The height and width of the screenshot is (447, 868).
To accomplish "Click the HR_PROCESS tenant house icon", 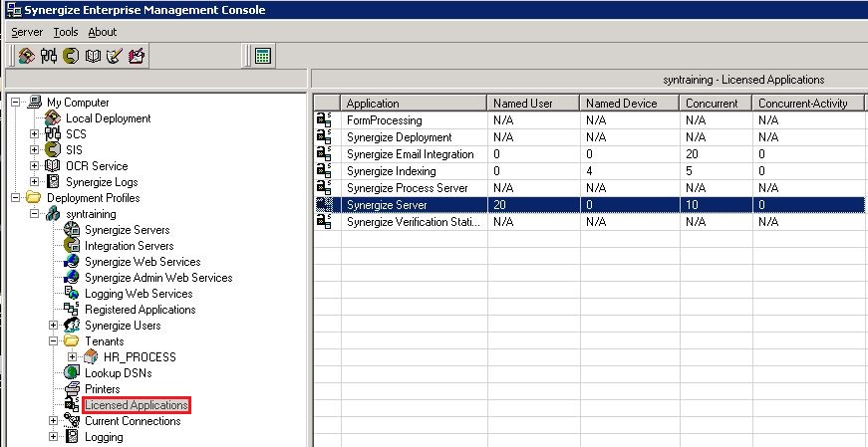I will 91,356.
